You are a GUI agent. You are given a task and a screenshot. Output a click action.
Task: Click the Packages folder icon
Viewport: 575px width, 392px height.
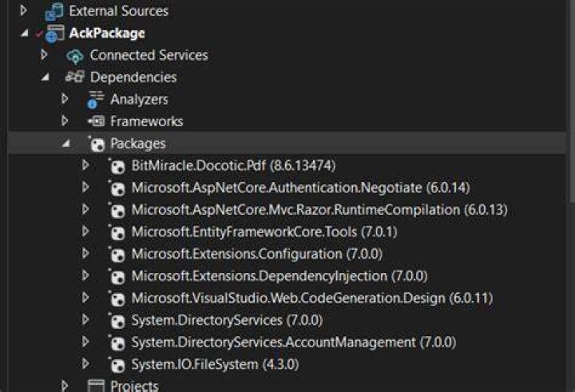(x=97, y=144)
